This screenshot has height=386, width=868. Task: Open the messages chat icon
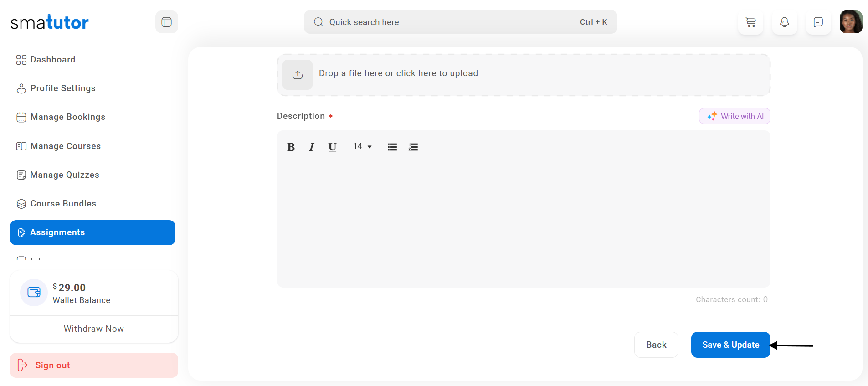tap(818, 22)
